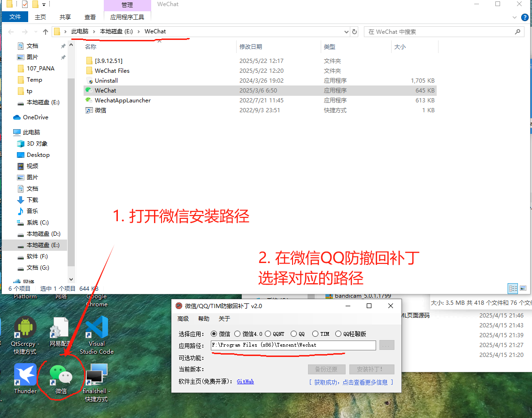Open the GitHub homepage link

click(245, 381)
